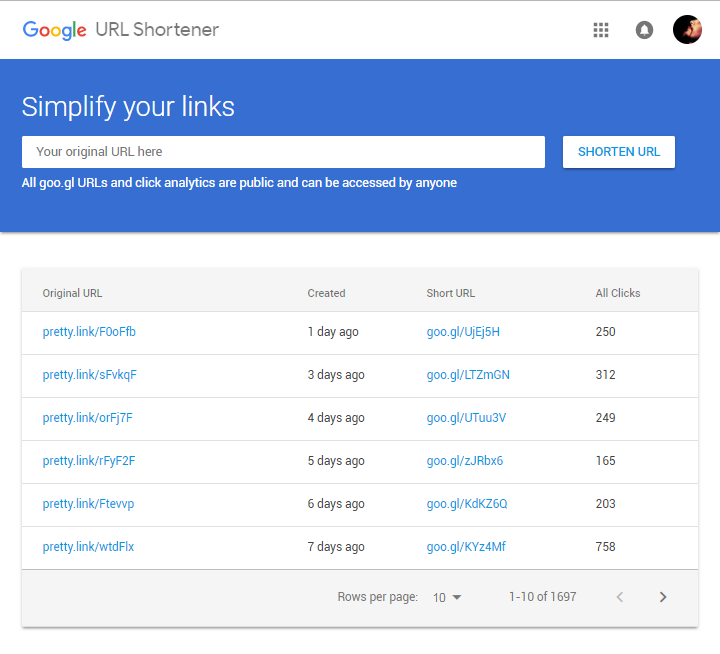Open short URL goo.gl/LTZmGN

[x=468, y=375]
